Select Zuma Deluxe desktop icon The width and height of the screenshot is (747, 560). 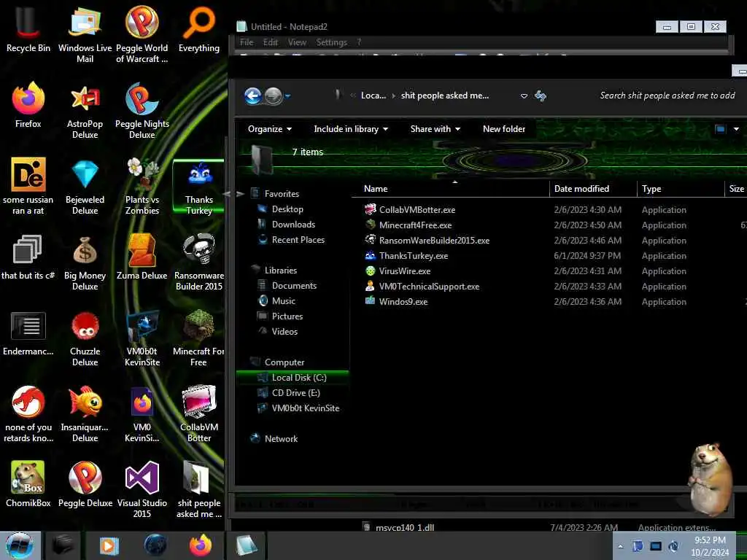[x=142, y=257]
